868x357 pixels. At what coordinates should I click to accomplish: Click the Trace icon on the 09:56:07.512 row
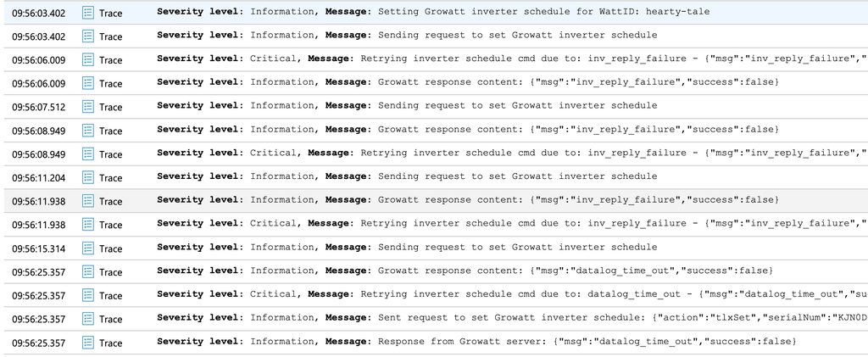tap(87, 107)
